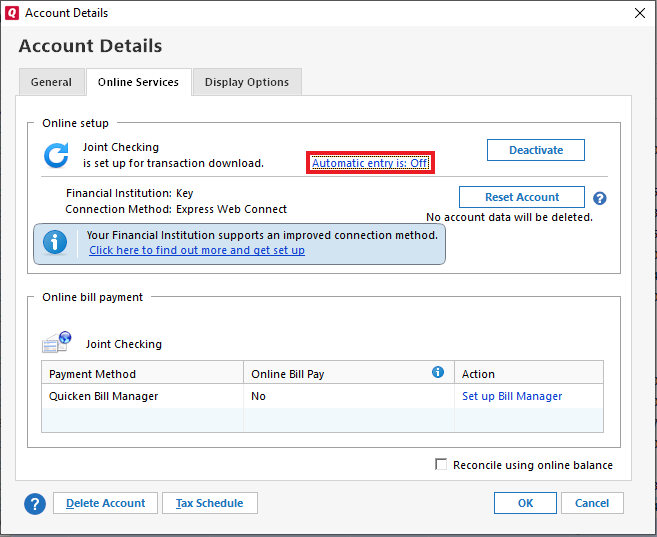Click the online bill payment envelope icon
Image resolution: width=657 pixels, height=537 pixels.
click(57, 342)
